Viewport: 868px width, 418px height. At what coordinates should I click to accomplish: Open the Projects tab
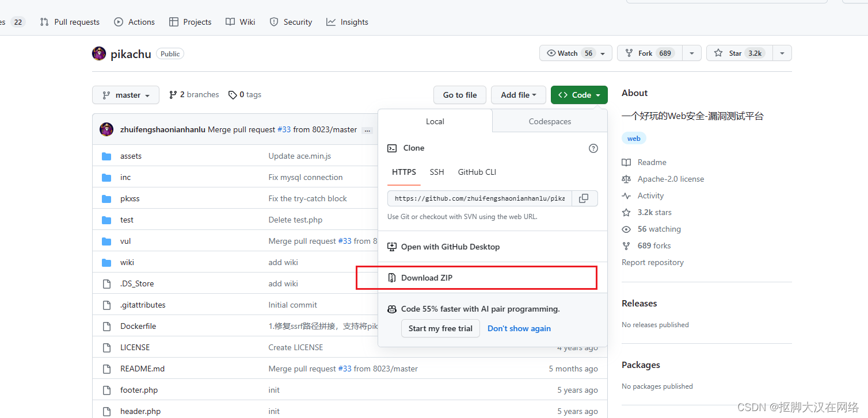coord(191,22)
